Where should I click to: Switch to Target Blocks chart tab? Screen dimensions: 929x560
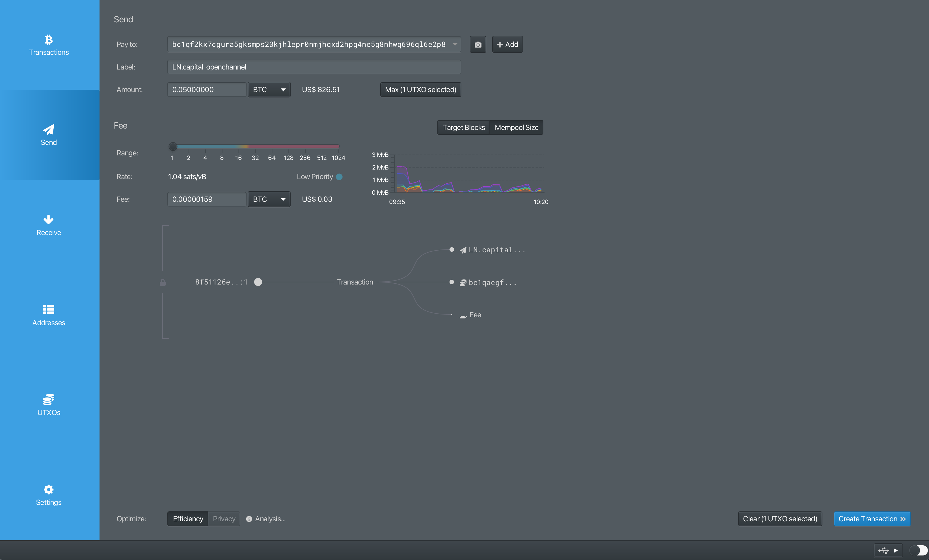[x=463, y=127]
